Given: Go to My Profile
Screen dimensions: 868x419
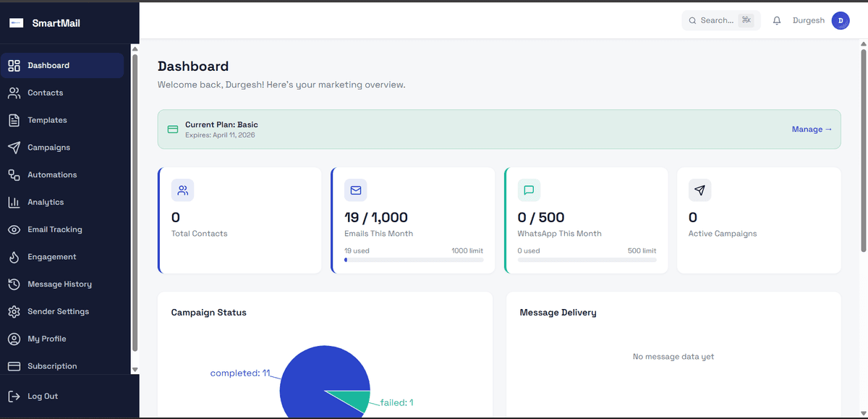Looking at the screenshot, I should [63, 339].
